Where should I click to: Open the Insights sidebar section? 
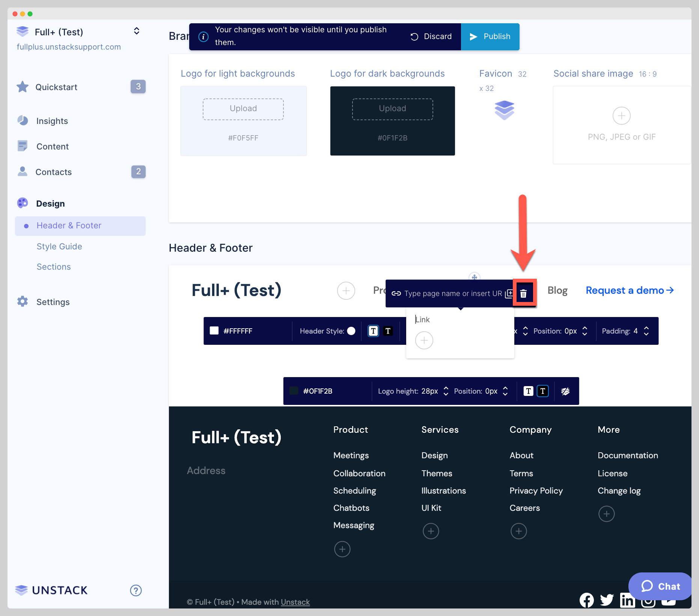(52, 121)
